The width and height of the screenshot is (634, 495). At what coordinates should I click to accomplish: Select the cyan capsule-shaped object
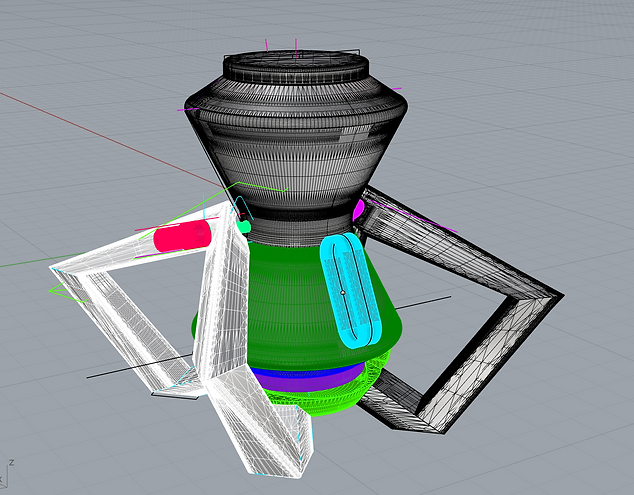click(x=351, y=290)
